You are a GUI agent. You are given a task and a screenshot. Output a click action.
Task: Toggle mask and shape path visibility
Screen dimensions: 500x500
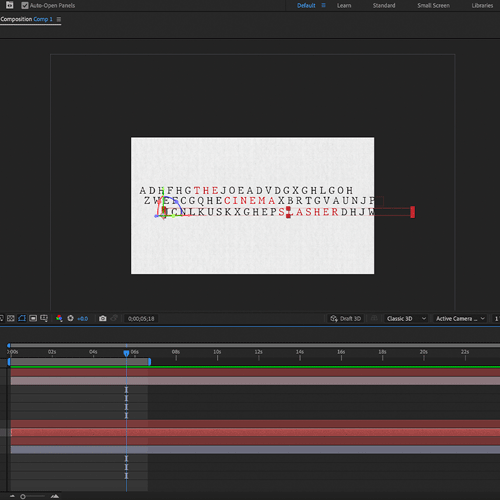tap(22, 318)
